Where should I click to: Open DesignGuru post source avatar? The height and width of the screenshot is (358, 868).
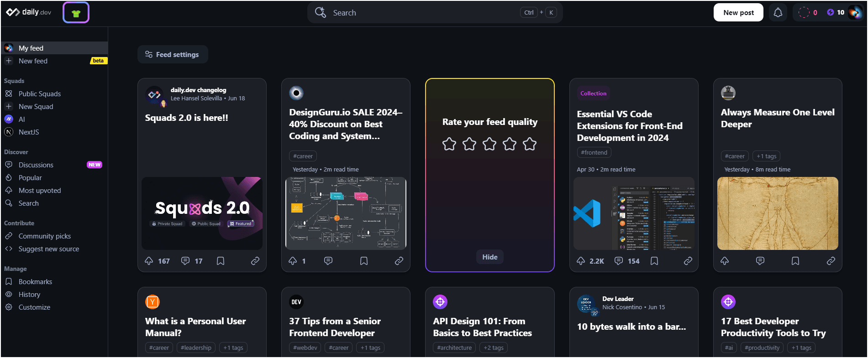(296, 93)
